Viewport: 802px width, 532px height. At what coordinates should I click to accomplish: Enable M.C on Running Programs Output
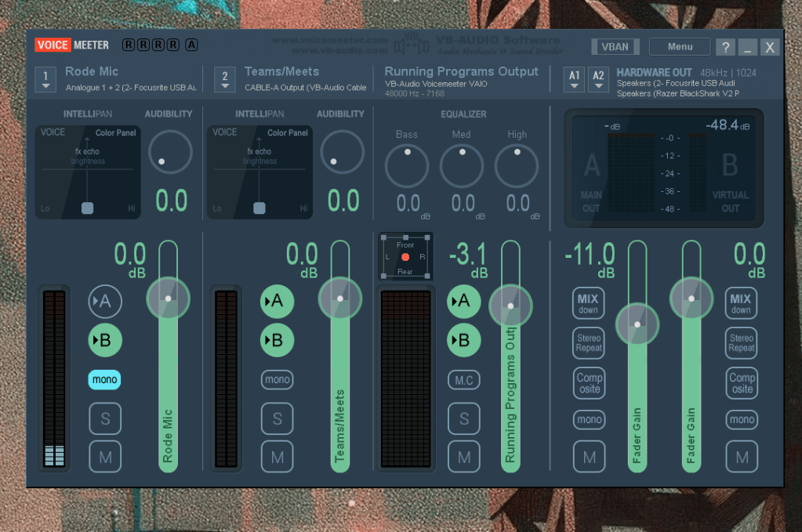[464, 380]
